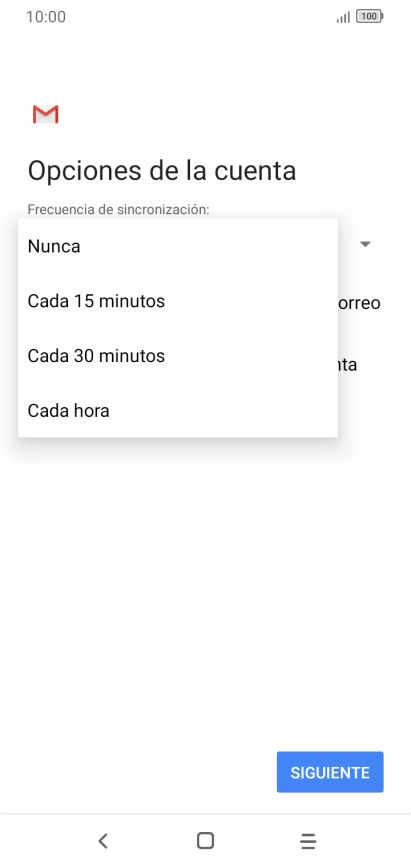
Task: Tap the Opciones de la cuenta heading
Action: pos(162,171)
